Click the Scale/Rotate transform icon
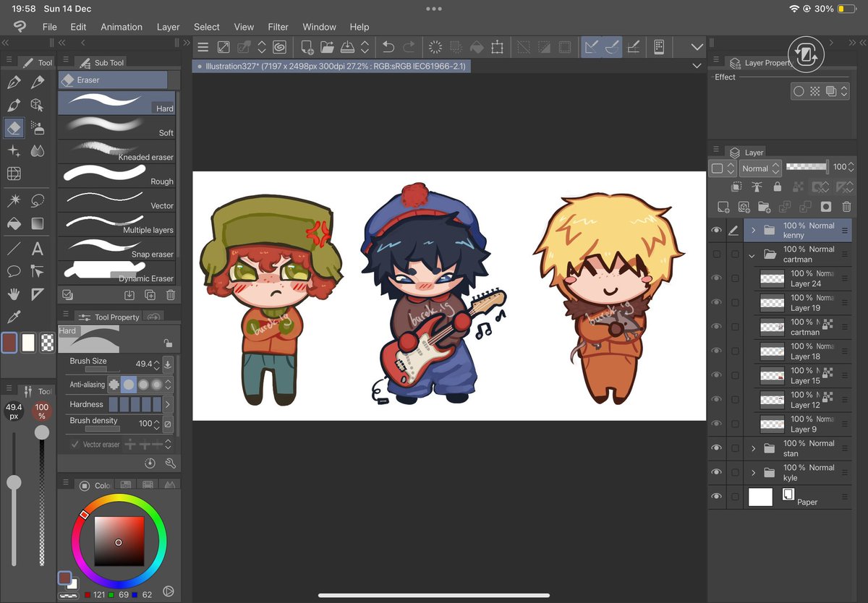 click(x=497, y=47)
